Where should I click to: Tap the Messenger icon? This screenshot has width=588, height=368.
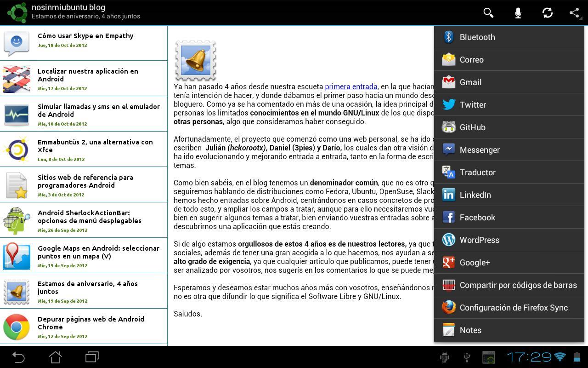pyautogui.click(x=448, y=149)
